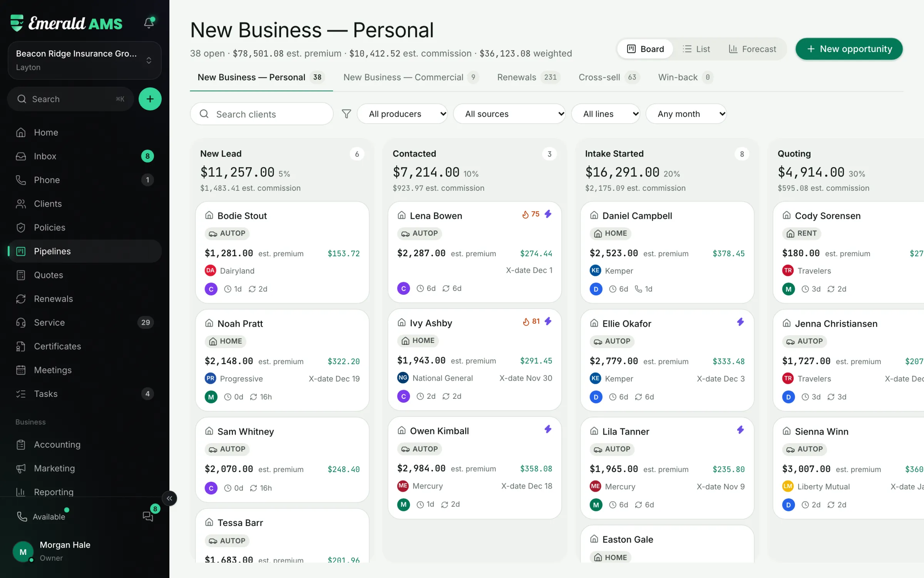Click the Progressive carrier badge on Noah Pratt card
The image size is (924, 578).
tap(210, 378)
